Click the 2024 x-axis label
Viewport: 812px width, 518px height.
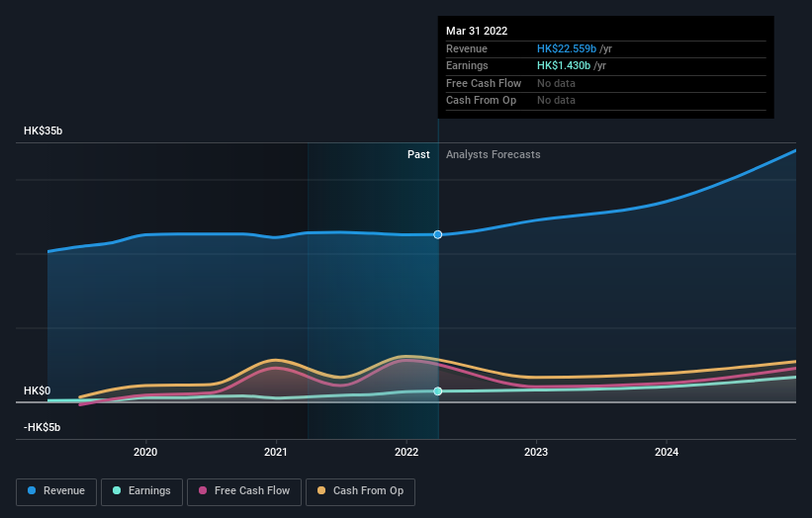click(x=667, y=453)
